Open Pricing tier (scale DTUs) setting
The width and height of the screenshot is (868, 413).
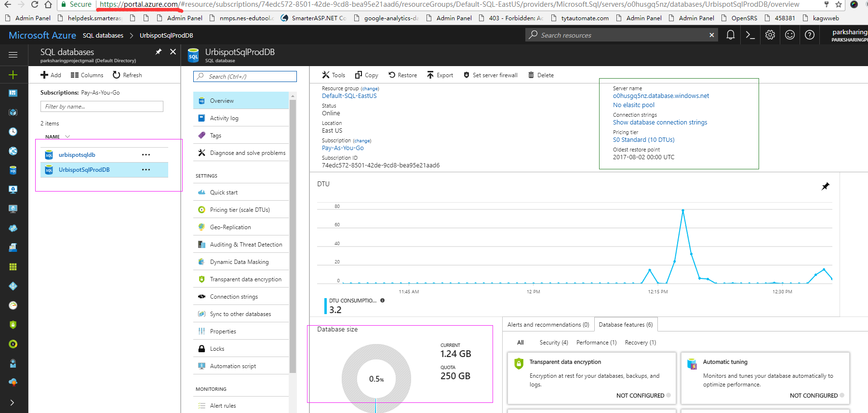click(240, 210)
